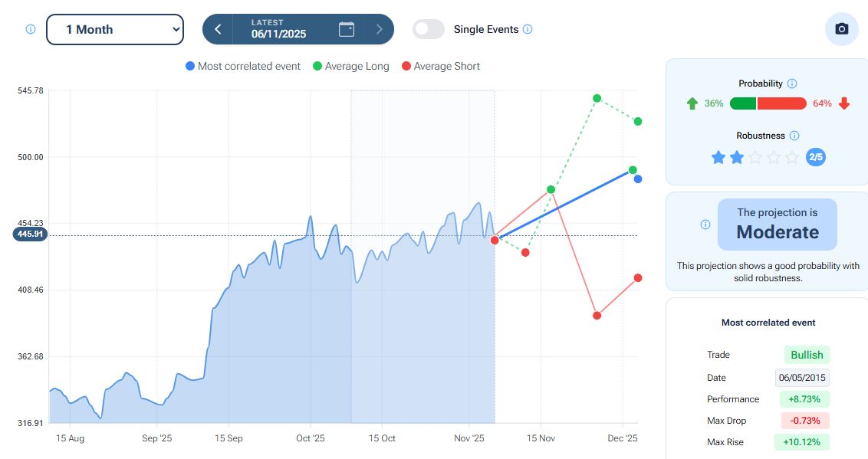Click info icon left of period dropdown
Image resolution: width=868 pixels, height=459 pixels.
(x=31, y=29)
